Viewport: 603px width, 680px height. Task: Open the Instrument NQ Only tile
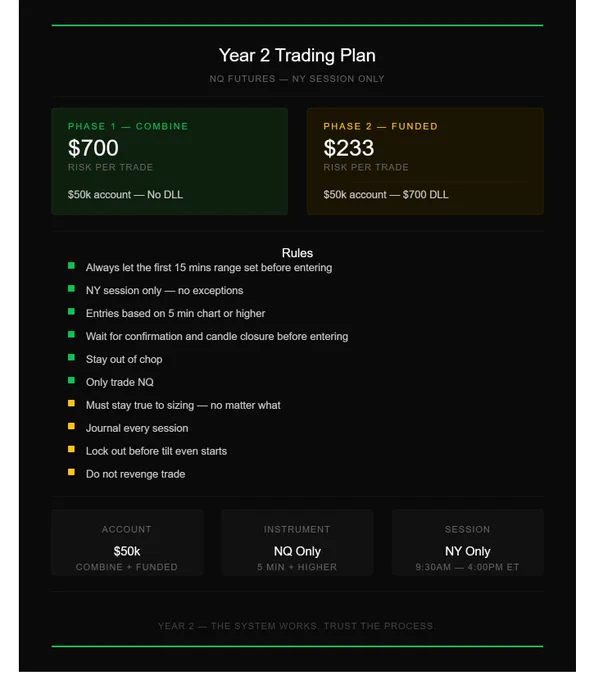click(x=297, y=543)
